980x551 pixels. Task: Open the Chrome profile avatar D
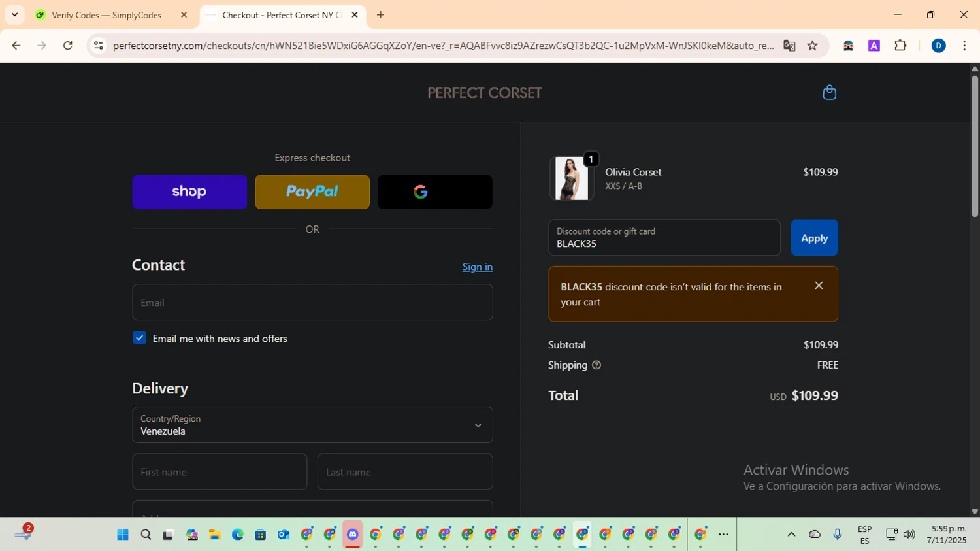click(938, 46)
